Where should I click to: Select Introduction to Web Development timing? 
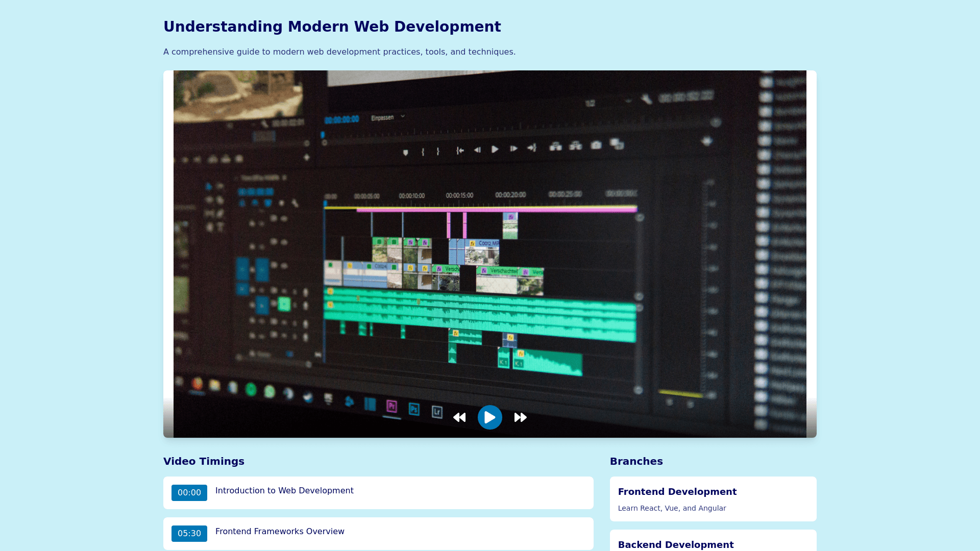click(284, 490)
